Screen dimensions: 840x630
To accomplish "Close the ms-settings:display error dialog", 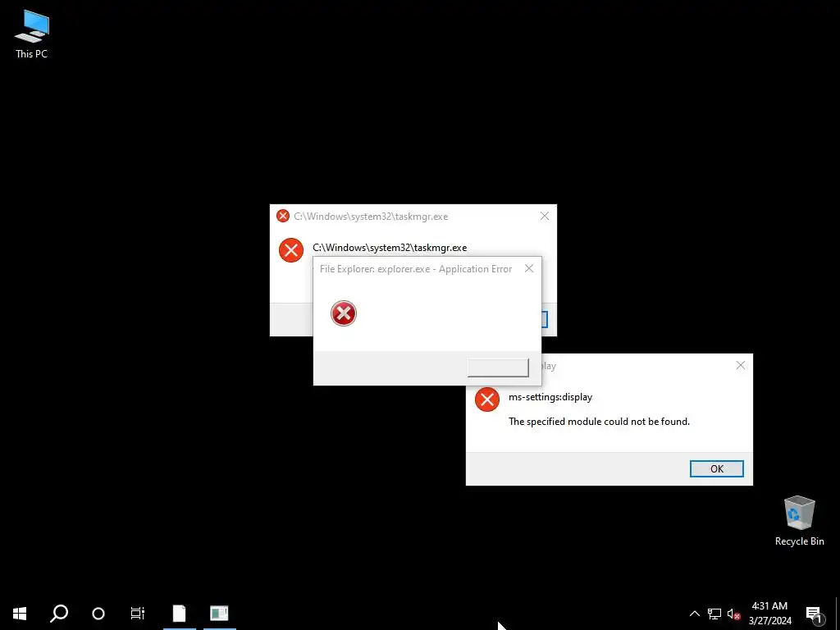I will coord(741,365).
